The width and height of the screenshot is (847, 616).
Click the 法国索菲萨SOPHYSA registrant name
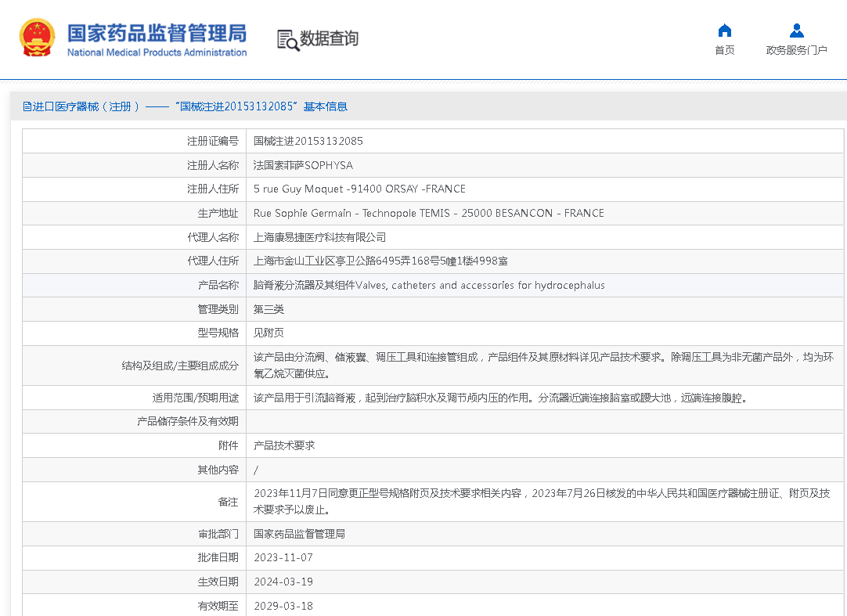pos(303,165)
